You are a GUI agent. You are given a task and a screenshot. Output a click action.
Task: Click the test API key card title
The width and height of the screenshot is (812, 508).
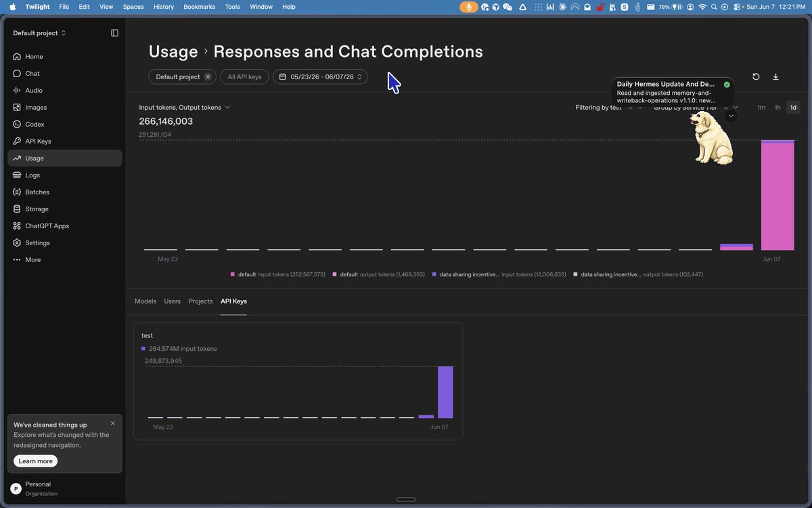[x=147, y=335]
